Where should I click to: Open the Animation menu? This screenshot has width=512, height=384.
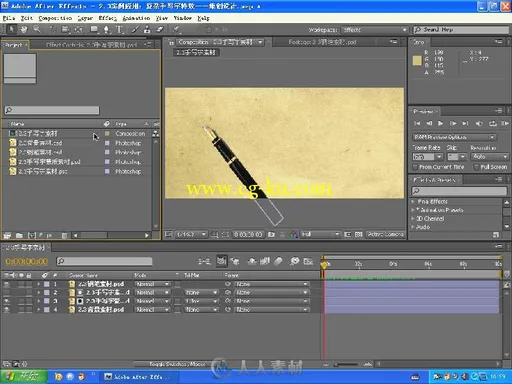coord(136,18)
